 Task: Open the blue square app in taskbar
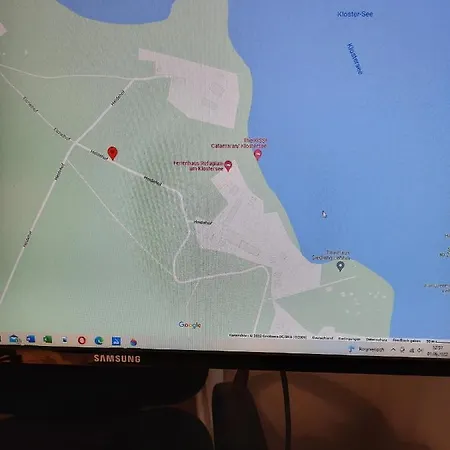[x=116, y=341]
